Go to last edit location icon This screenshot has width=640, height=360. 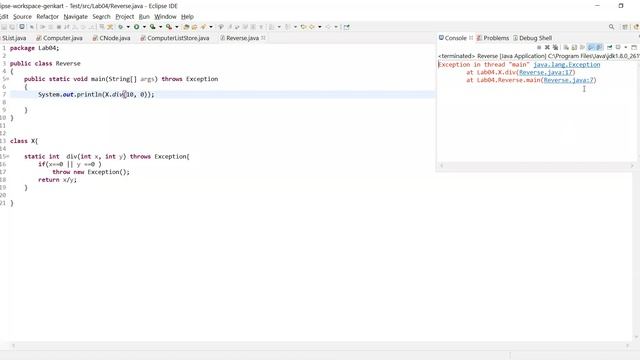pos(303,27)
